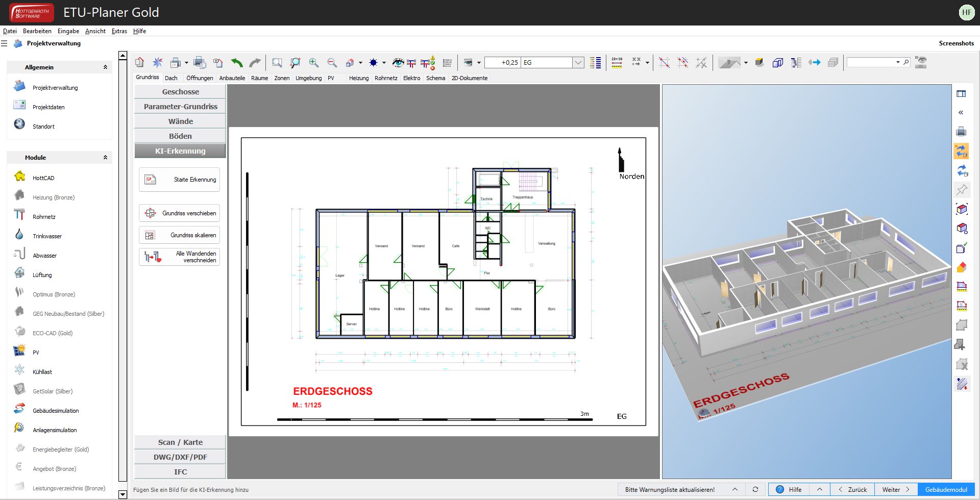Click the yellow-topped 3D cube icon
The width and height of the screenshot is (980, 500).
pos(759,62)
